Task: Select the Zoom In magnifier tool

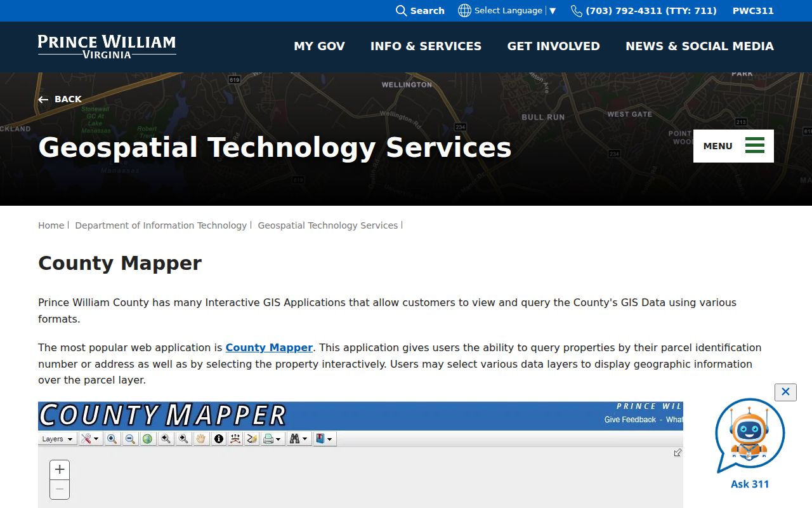Action: click(112, 439)
